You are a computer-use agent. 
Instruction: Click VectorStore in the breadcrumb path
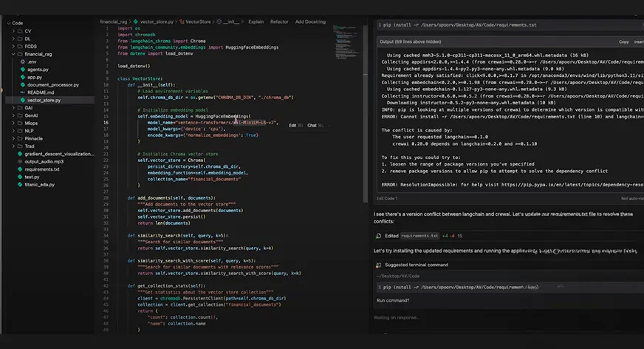(x=198, y=21)
